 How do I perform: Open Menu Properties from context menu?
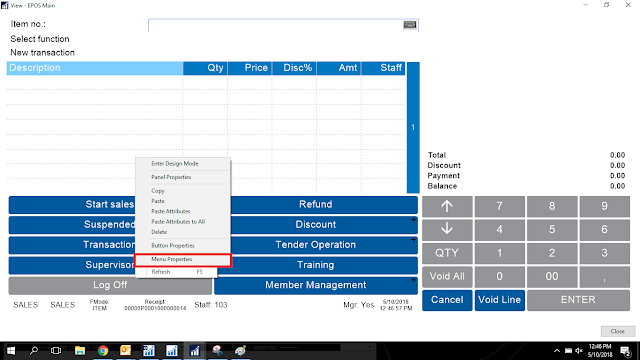182,260
